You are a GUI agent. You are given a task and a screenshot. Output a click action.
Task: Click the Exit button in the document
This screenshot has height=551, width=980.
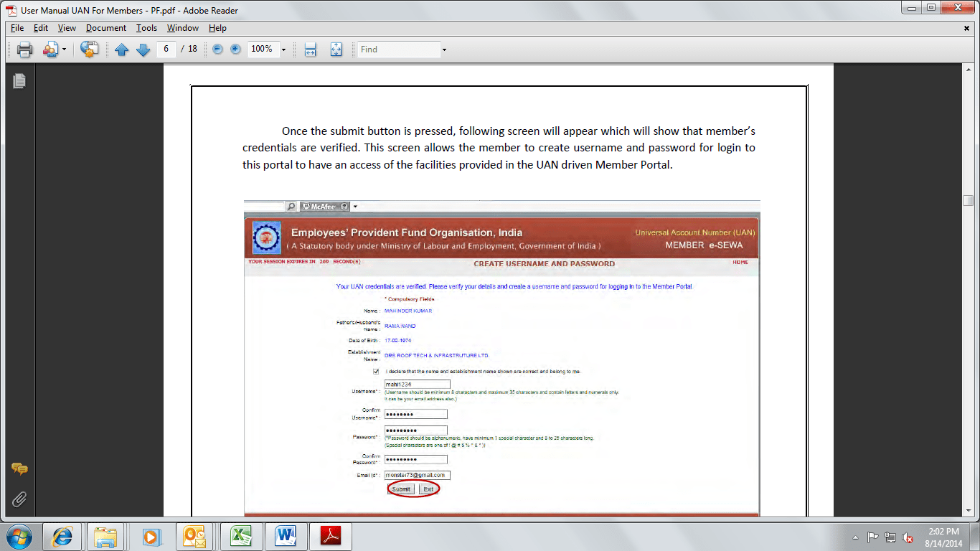(x=428, y=489)
